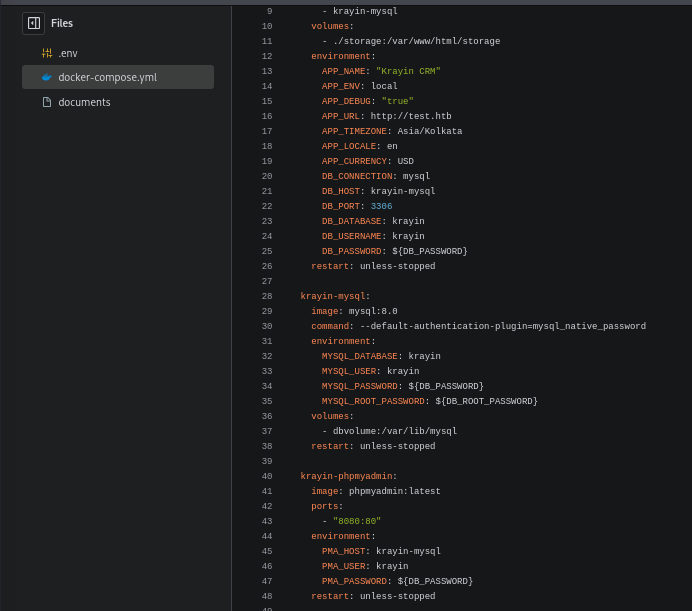The image size is (692, 611).
Task: Click the volumes key on line 10
Action: pos(330,26)
